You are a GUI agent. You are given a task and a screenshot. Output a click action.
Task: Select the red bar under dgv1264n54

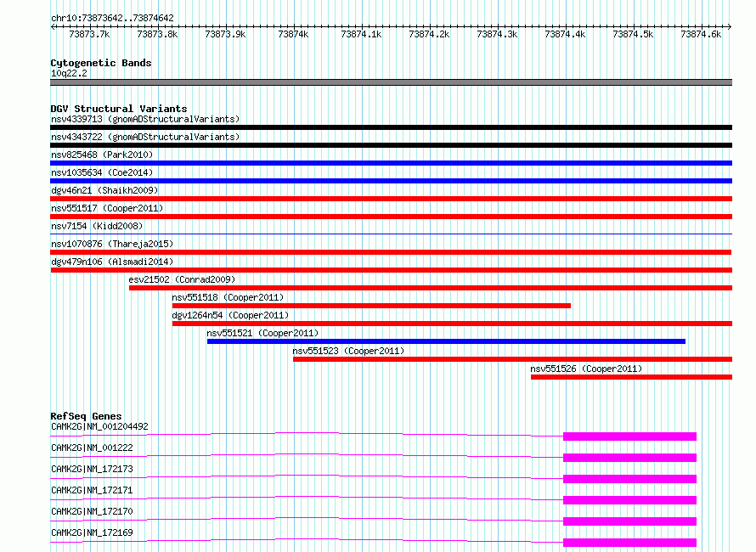click(x=452, y=324)
